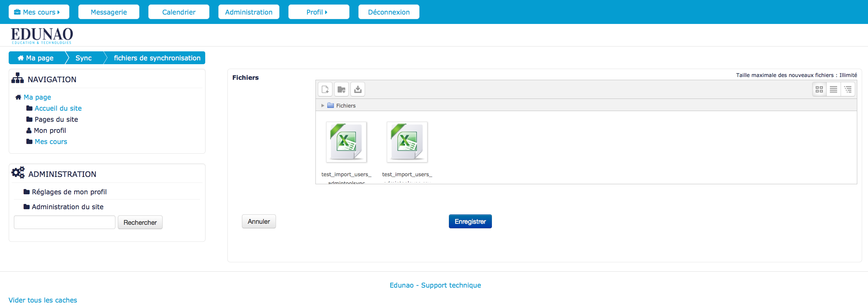868x306 pixels.
Task: Click the Enregistrer button
Action: tap(470, 221)
